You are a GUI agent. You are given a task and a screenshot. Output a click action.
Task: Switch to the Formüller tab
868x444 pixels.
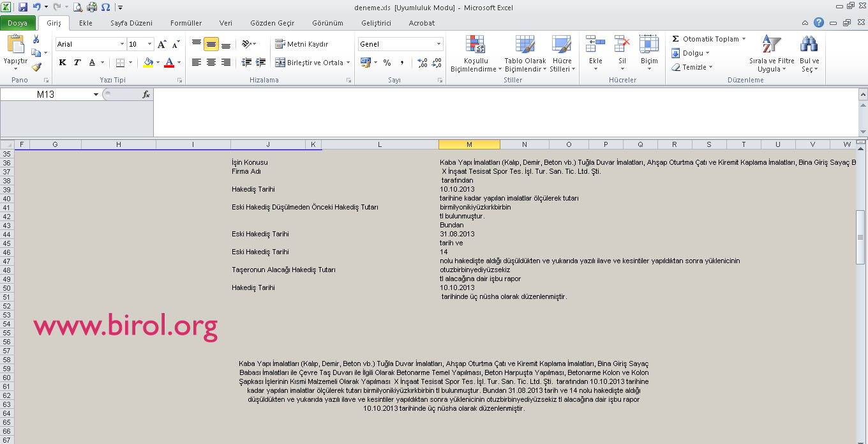coord(186,23)
